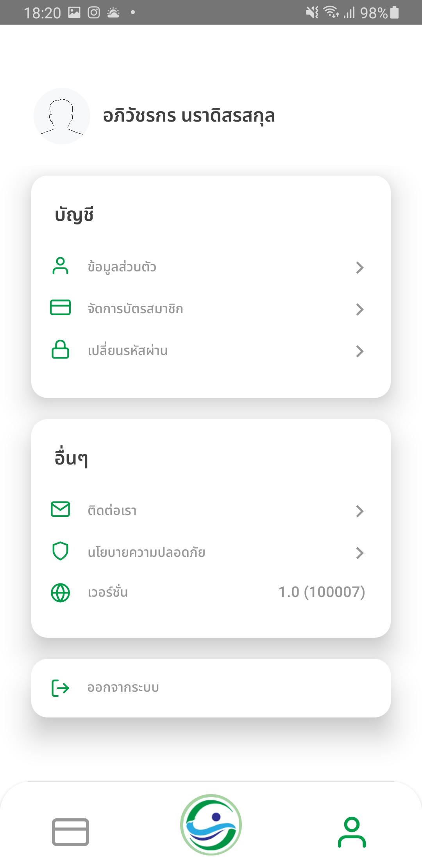Click the person icon beside ข้อมูลส่วนตัว

click(x=60, y=267)
